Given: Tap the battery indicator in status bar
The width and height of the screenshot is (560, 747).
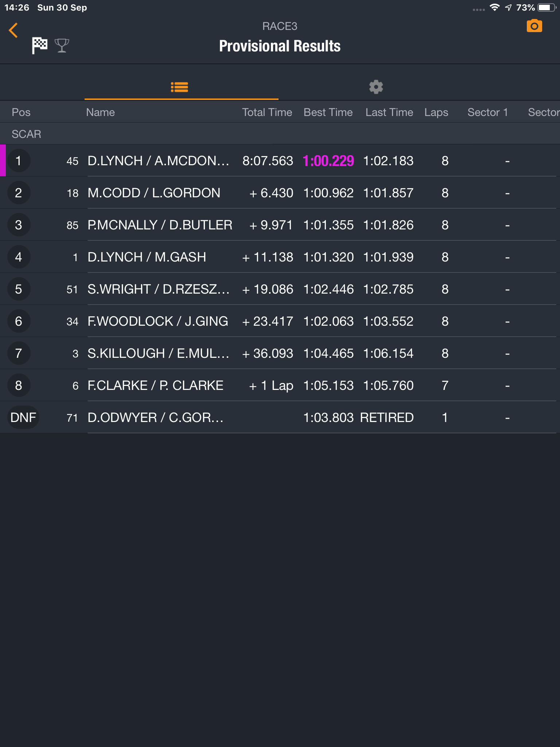Looking at the screenshot, I should click(x=547, y=8).
